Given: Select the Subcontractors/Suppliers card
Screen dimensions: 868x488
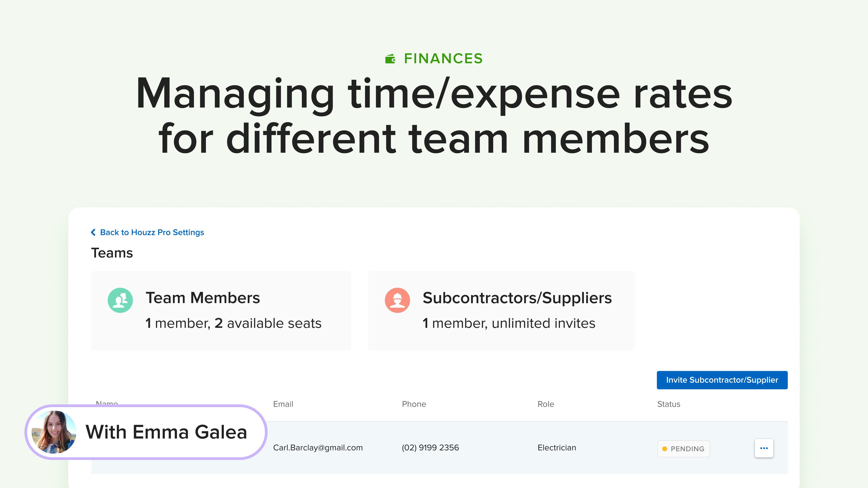Looking at the screenshot, I should 501,310.
